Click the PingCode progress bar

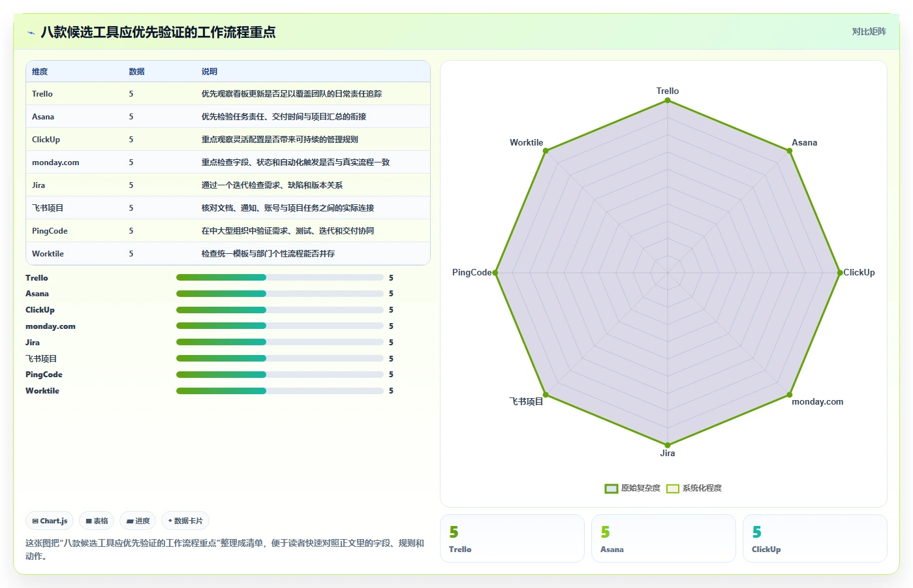(279, 374)
